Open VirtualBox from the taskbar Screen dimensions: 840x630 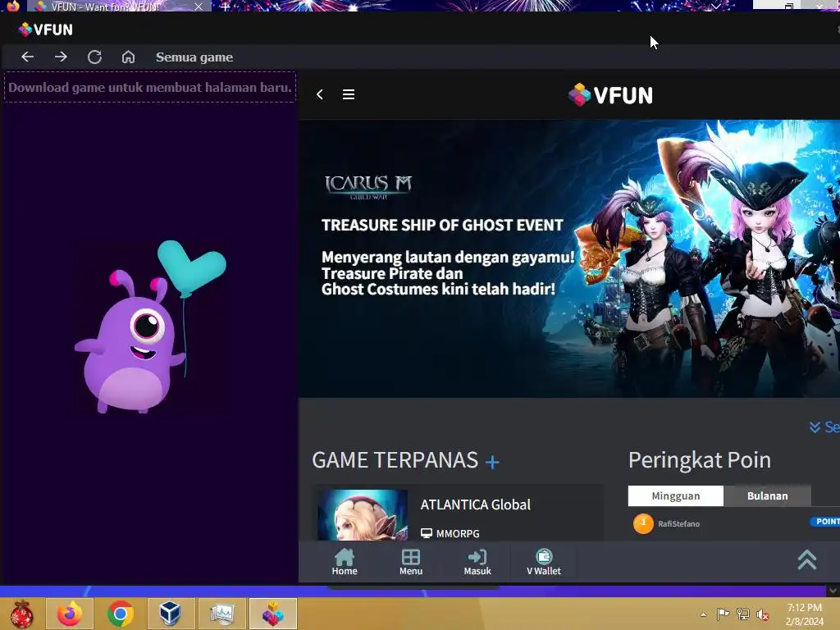[171, 614]
